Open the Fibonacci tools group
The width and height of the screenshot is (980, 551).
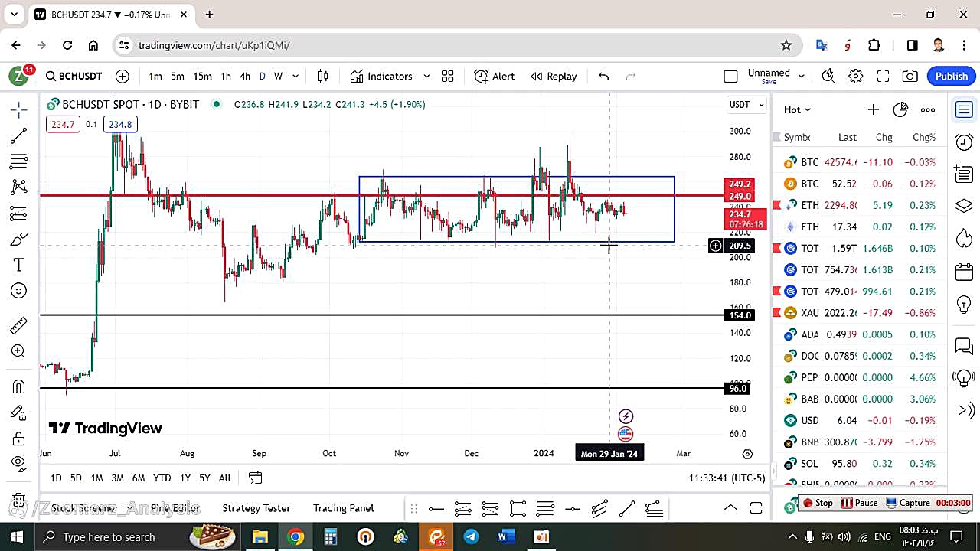[19, 161]
